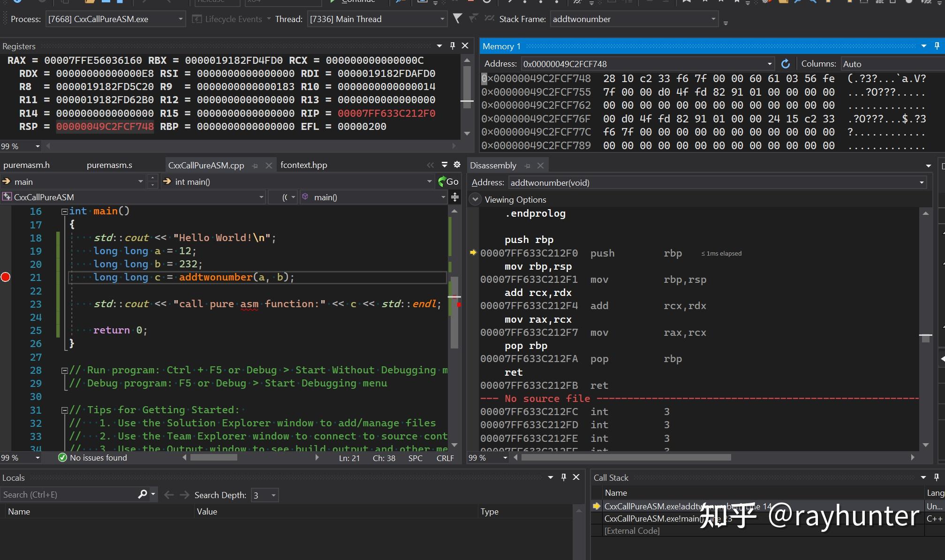Switch to the puremasm.s tab
945x560 pixels.
tap(109, 165)
